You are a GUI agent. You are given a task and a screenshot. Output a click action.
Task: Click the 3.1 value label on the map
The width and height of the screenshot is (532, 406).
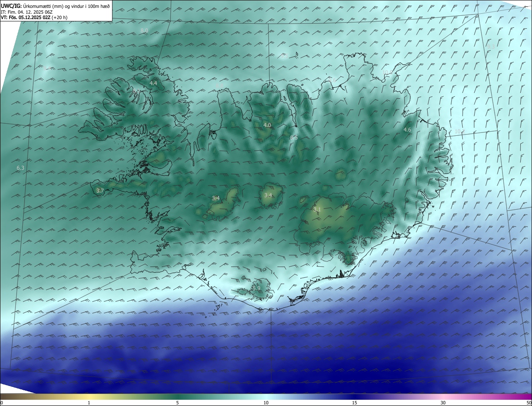coord(318,210)
